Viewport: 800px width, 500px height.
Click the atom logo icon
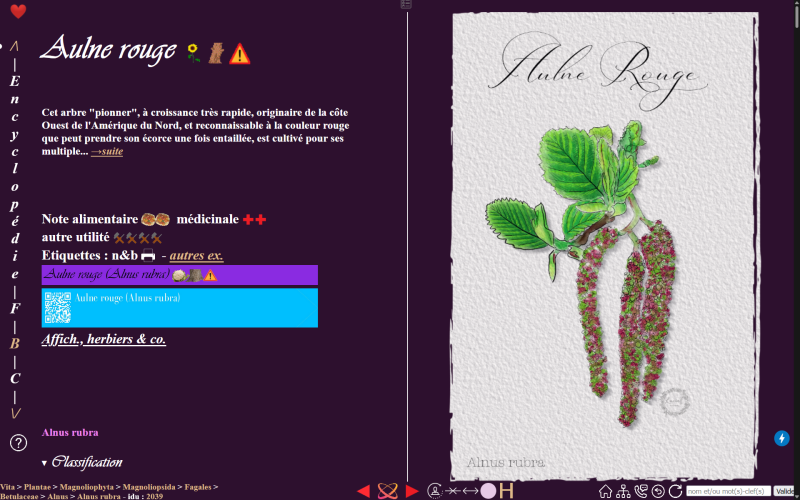[x=387, y=491]
